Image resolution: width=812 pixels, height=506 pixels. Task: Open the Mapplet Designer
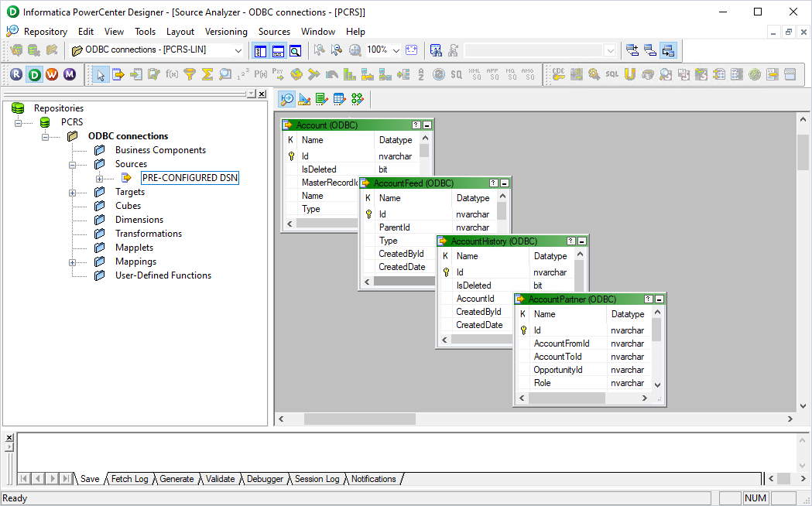pyautogui.click(x=339, y=99)
